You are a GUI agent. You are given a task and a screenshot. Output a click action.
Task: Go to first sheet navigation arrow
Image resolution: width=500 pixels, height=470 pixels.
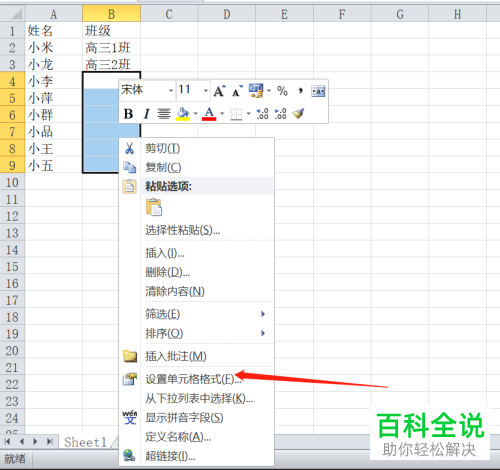coord(8,442)
